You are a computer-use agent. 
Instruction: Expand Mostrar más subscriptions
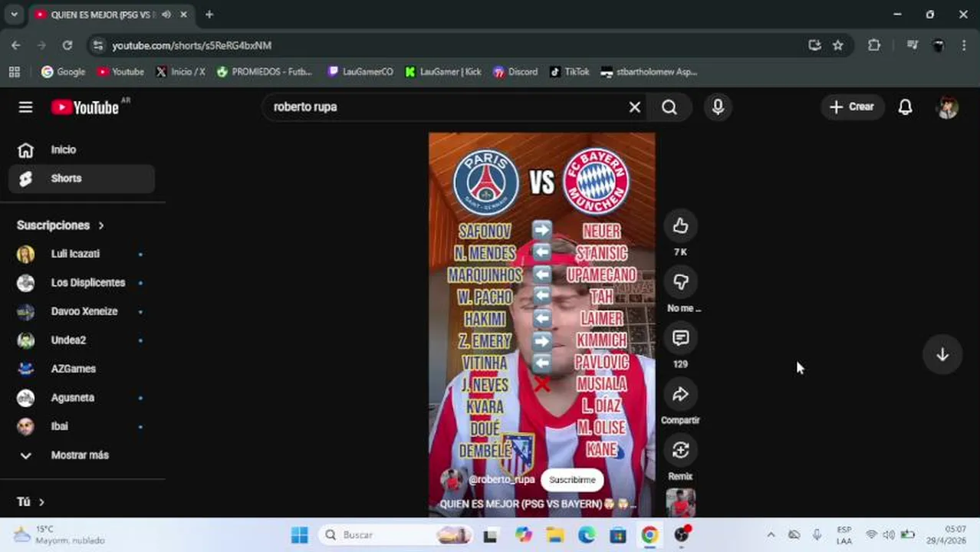point(81,455)
